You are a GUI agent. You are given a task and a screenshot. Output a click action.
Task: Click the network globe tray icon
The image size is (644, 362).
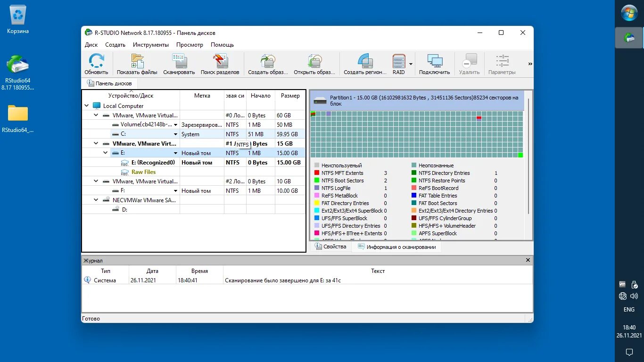coord(623,296)
